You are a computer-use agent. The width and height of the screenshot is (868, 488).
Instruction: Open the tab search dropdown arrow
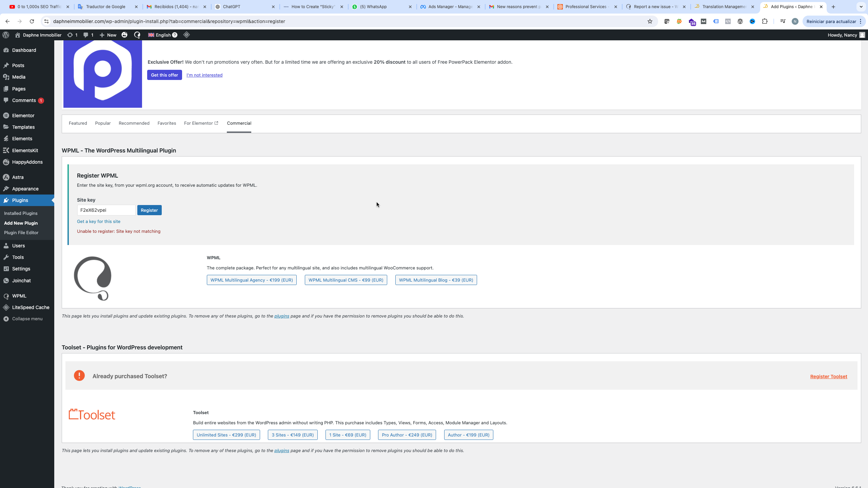861,7
